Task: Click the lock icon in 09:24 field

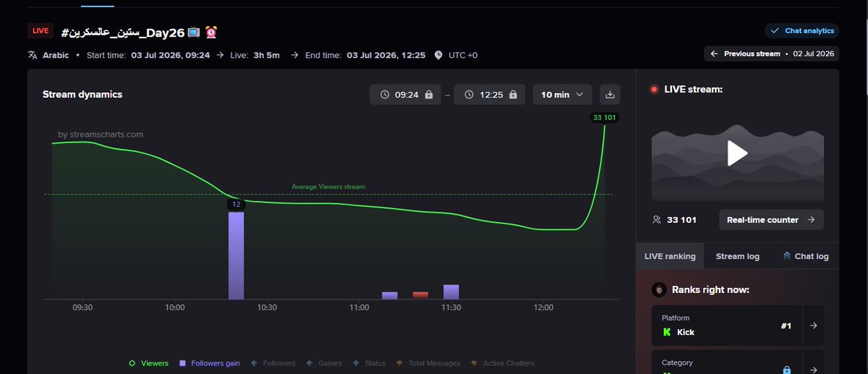Action: 429,95
